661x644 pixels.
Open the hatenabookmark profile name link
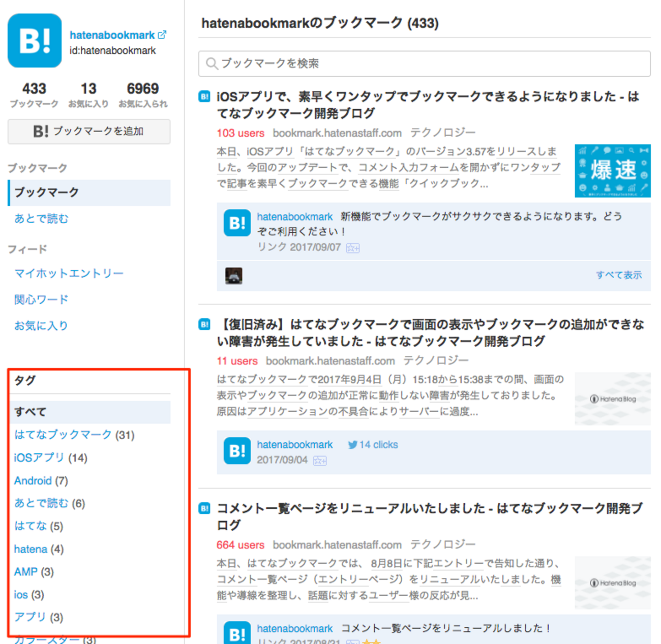(112, 35)
